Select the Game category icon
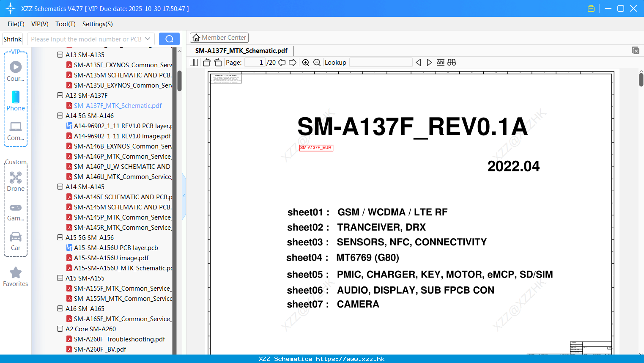This screenshot has height=363, width=644. [x=16, y=212]
